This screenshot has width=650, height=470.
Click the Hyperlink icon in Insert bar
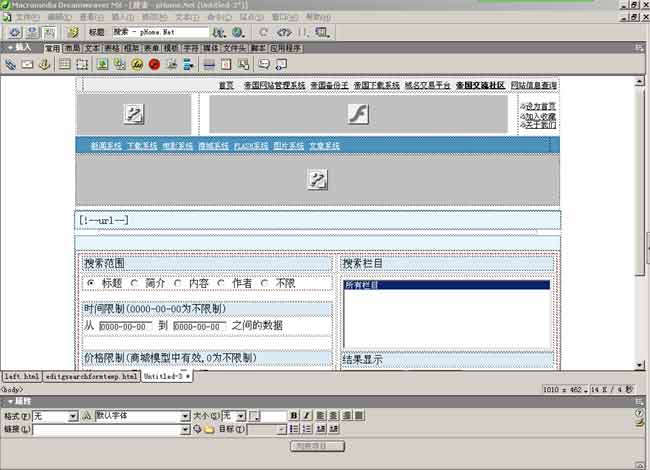(11, 64)
